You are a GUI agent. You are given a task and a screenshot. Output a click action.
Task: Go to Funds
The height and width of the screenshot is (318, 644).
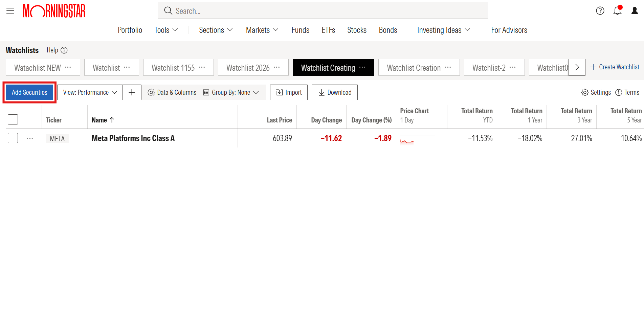point(301,30)
